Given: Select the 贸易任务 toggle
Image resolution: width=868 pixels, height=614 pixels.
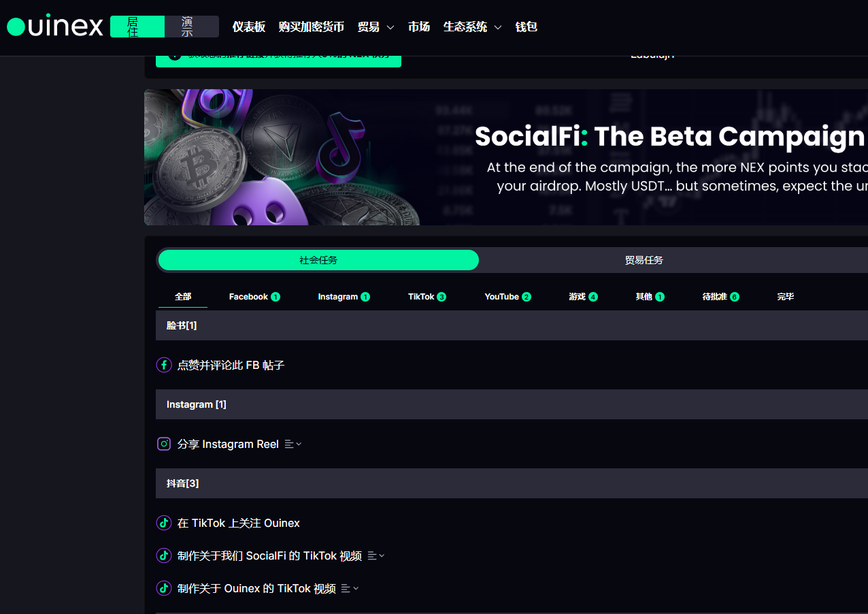Looking at the screenshot, I should point(644,260).
